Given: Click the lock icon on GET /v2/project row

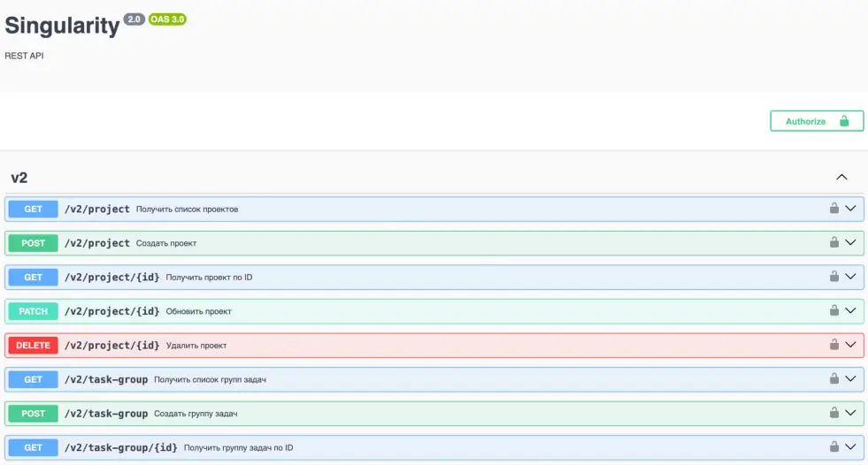Looking at the screenshot, I should tap(833, 209).
